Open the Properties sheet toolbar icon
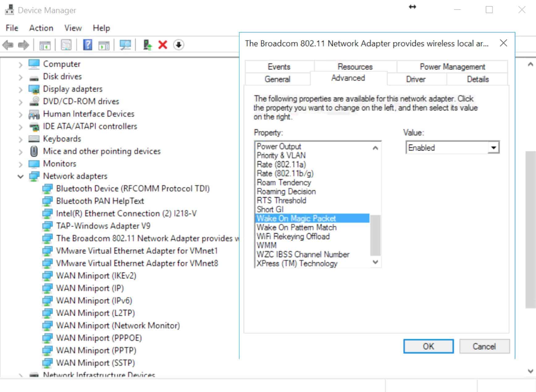Viewport: 536px width, 392px height. 66,45
